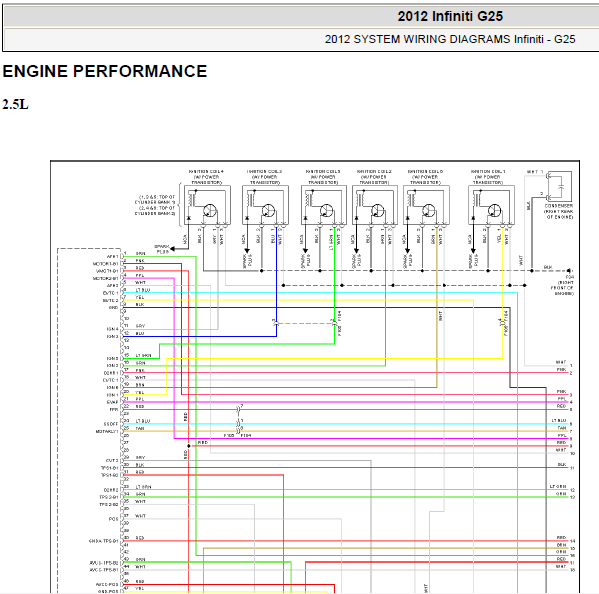Click the "LT BLU" wire label at pin 6
Viewport: 599px width, 594px height.
[x=143, y=290]
